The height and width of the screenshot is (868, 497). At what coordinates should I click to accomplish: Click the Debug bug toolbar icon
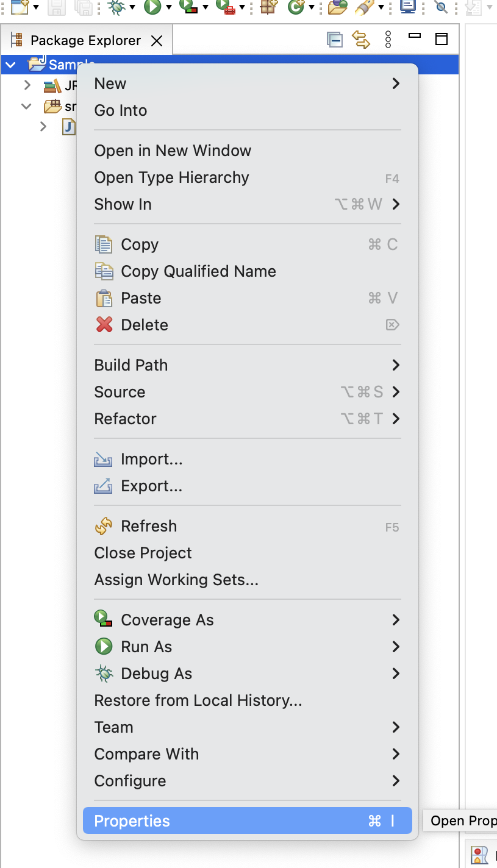(116, 7)
